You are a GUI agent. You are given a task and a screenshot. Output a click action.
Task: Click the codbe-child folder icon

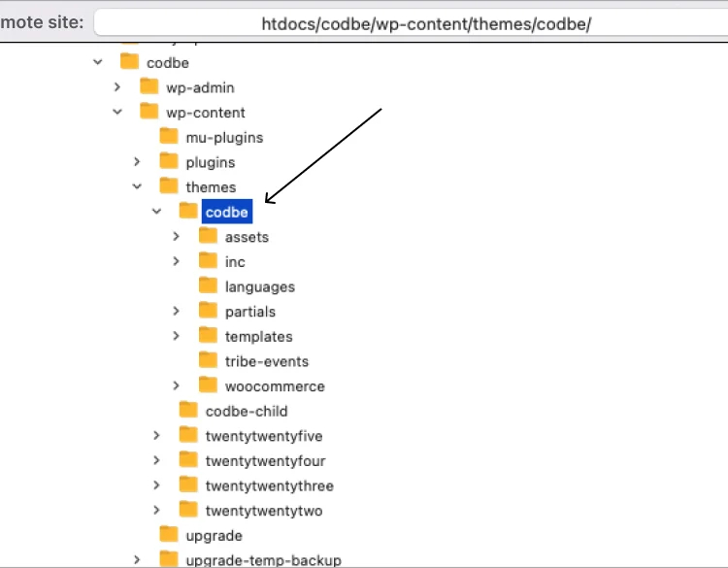point(188,409)
